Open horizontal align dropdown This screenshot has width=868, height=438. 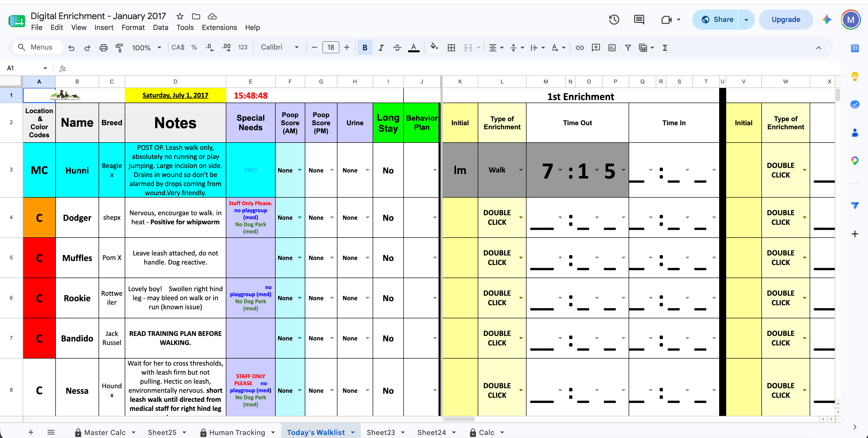496,48
